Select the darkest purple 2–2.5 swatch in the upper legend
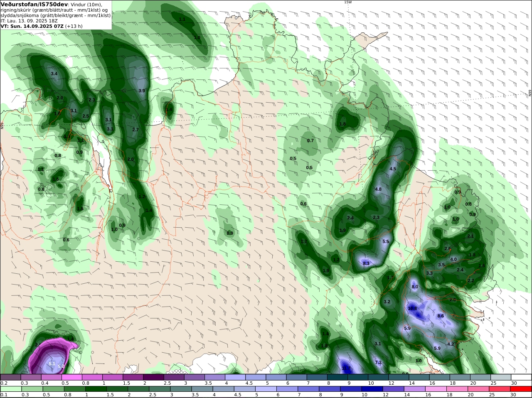This screenshot has height=398, width=532. tap(153, 377)
